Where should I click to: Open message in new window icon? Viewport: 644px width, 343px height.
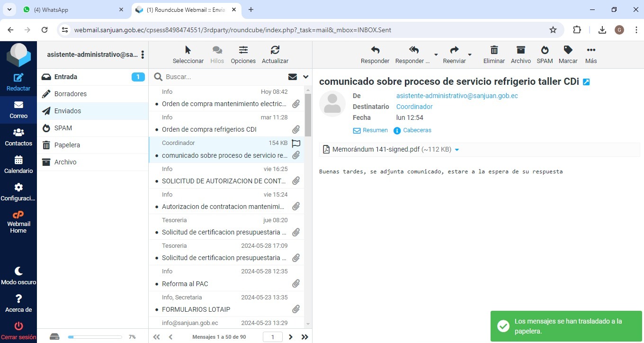(x=586, y=82)
